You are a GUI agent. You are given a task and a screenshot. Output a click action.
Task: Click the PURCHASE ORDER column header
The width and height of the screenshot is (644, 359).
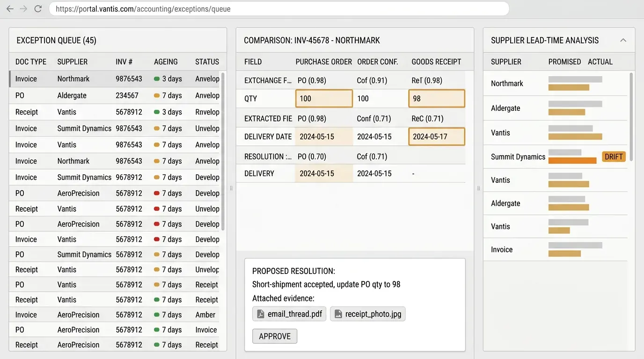coord(324,62)
